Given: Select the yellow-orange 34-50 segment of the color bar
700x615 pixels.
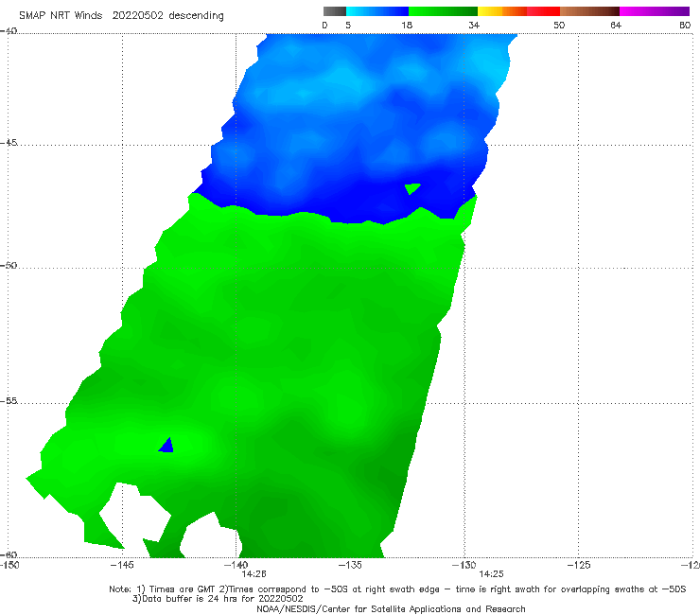Looking at the screenshot, I should click(x=518, y=11).
